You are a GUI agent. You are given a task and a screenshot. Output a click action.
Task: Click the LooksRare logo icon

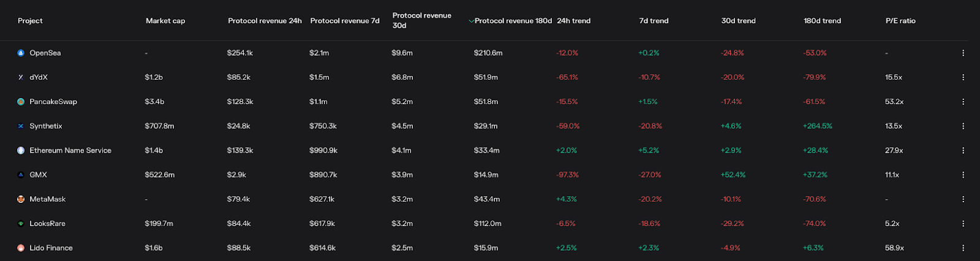(21, 224)
